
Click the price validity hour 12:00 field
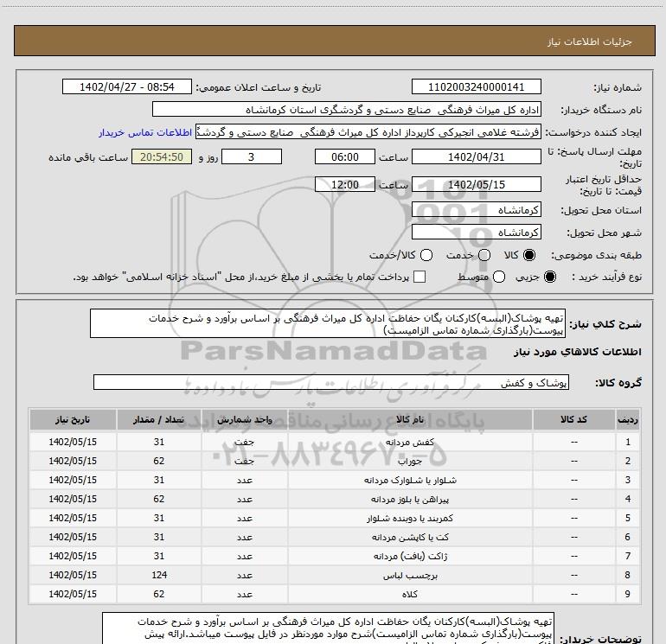pyautogui.click(x=345, y=185)
